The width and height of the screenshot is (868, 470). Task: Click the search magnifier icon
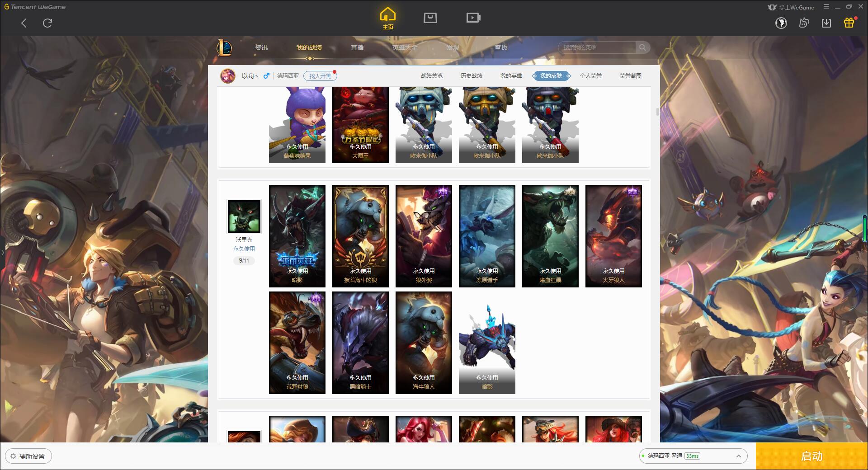642,47
